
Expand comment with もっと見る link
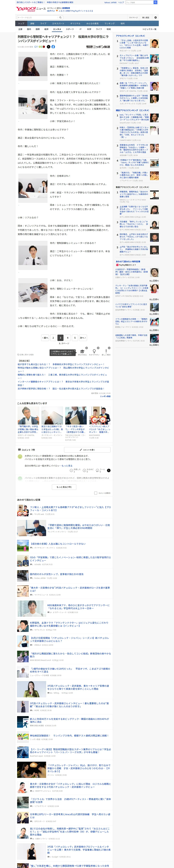(x=67, y=466)
